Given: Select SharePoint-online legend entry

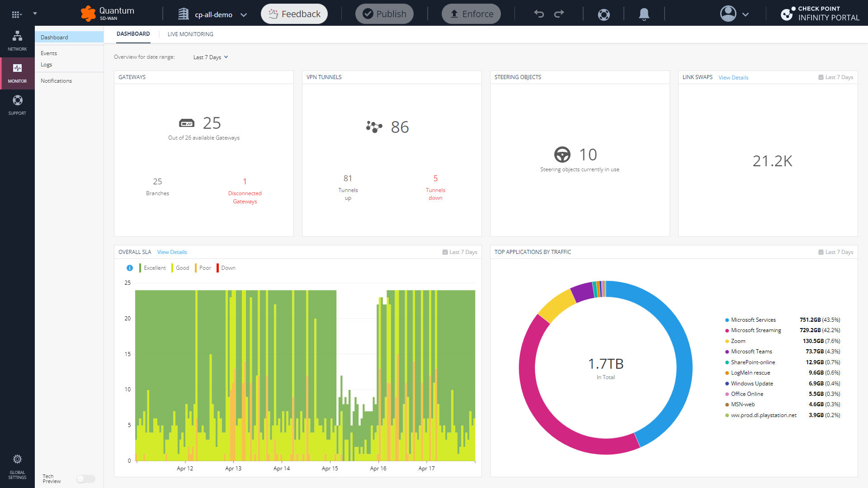Looking at the screenshot, I should coord(782,362).
